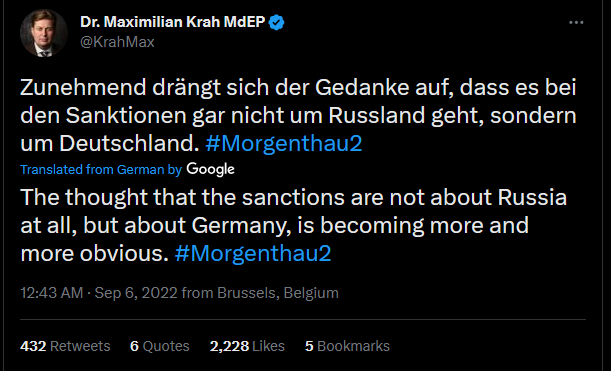Open the @KrahMax handle

coord(117,42)
